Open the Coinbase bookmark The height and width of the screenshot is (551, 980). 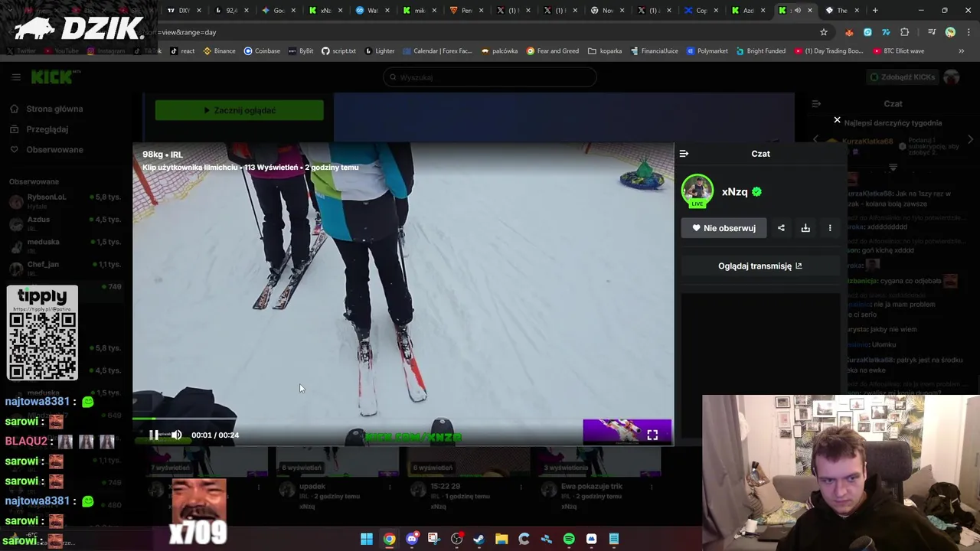coord(262,51)
